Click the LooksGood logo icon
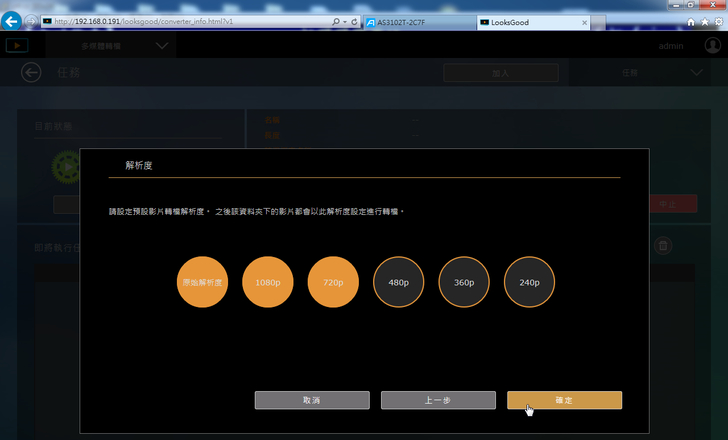Image resolution: width=728 pixels, height=440 pixels. click(x=17, y=45)
